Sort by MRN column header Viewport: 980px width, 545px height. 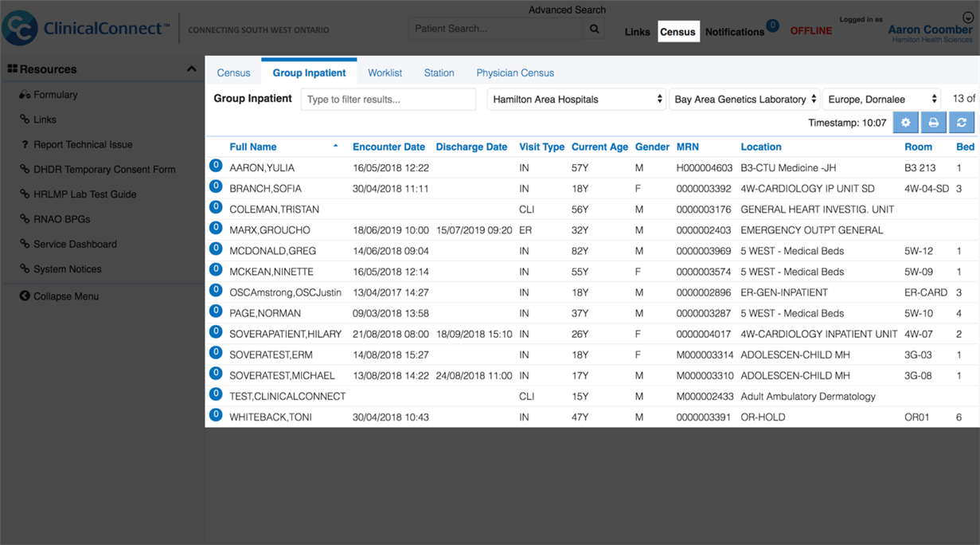coord(688,147)
